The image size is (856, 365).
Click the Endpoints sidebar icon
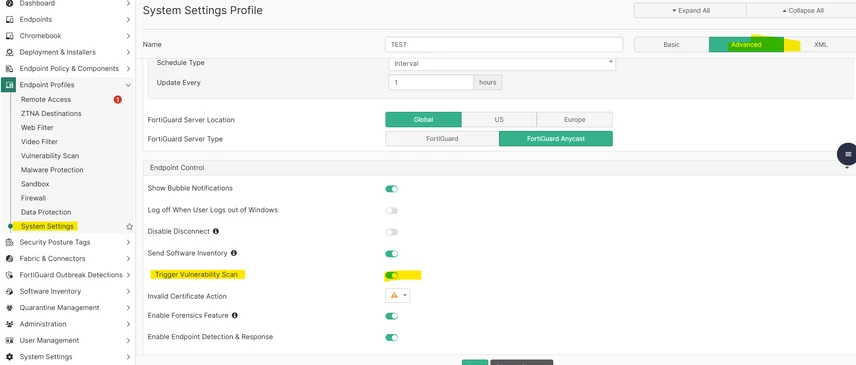[x=9, y=20]
